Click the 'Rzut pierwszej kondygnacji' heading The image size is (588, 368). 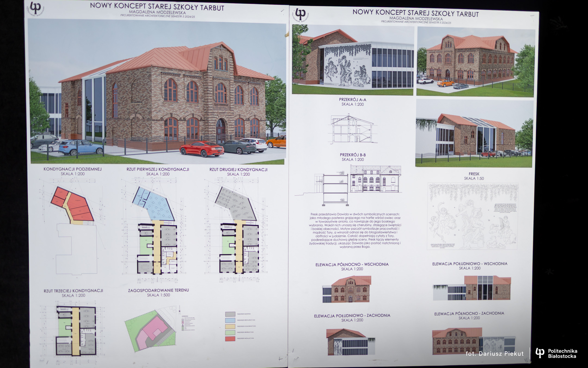tap(158, 169)
